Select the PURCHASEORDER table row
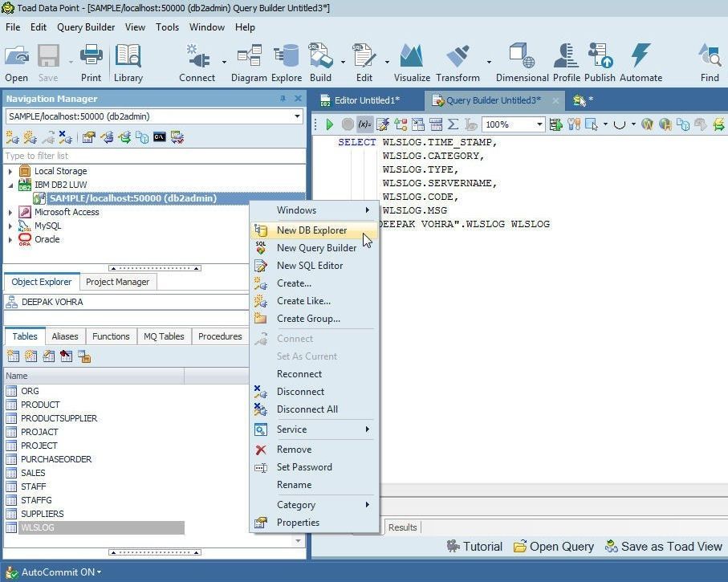Screen dimensions: 728x582 [x=95, y=459]
